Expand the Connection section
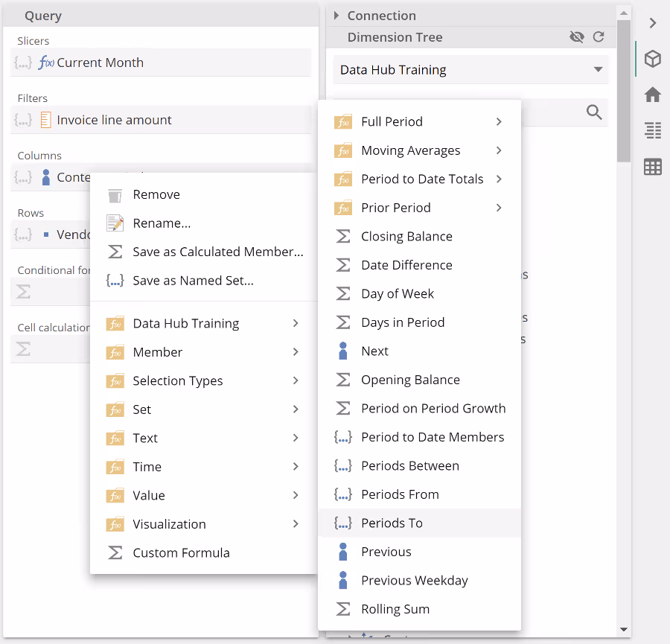The width and height of the screenshot is (670, 644). tap(336, 16)
